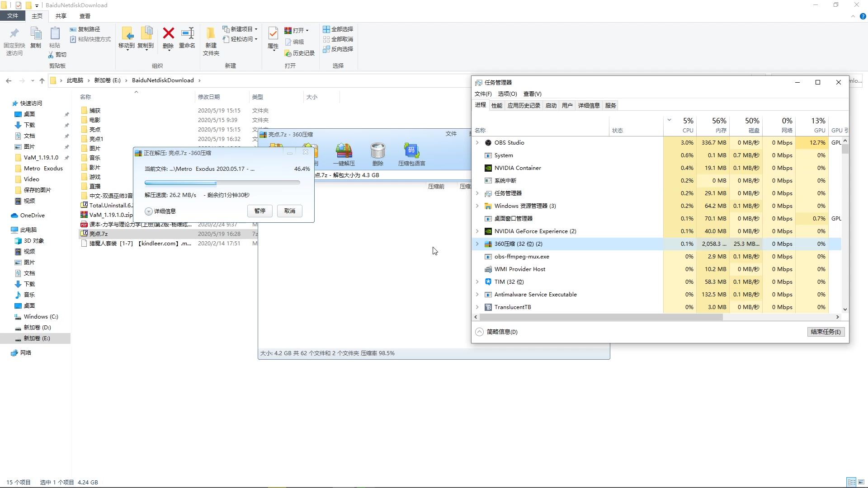Click the New folder (新建文件夹) icon

coord(211,33)
